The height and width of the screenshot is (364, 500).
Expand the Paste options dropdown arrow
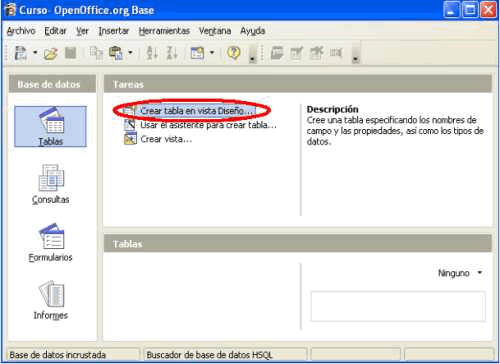[130, 53]
